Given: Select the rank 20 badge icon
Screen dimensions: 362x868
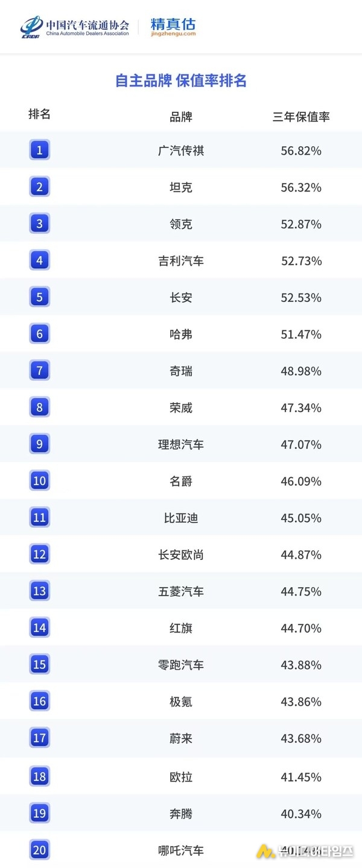Looking at the screenshot, I should pyautogui.click(x=39, y=850).
